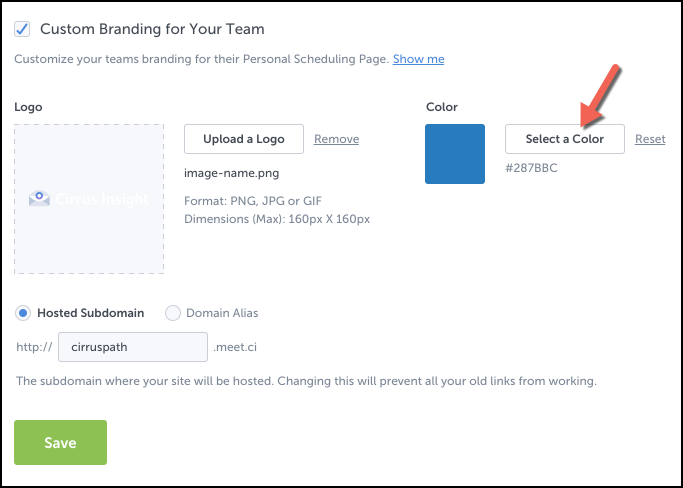Click the Select a Color button
Screen dimensions: 683x488
tap(565, 139)
